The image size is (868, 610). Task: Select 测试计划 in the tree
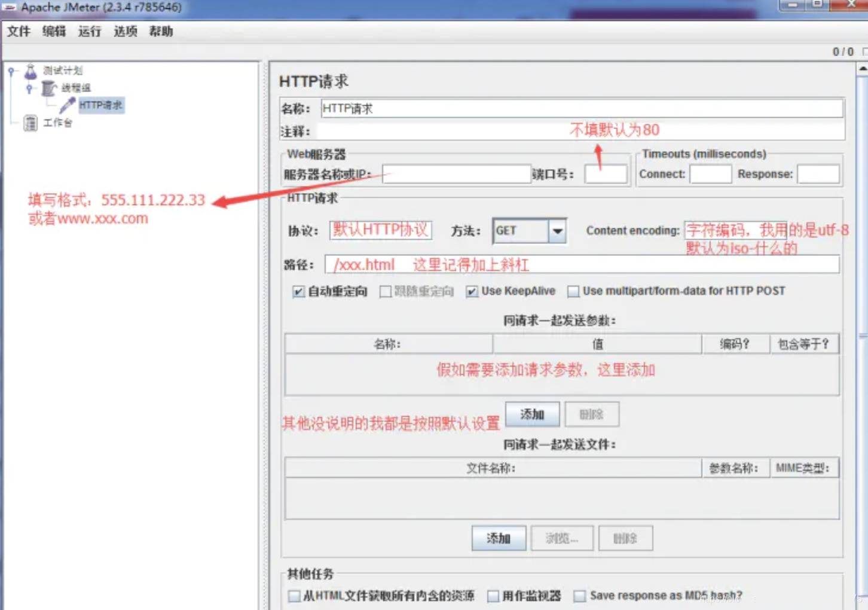point(63,71)
